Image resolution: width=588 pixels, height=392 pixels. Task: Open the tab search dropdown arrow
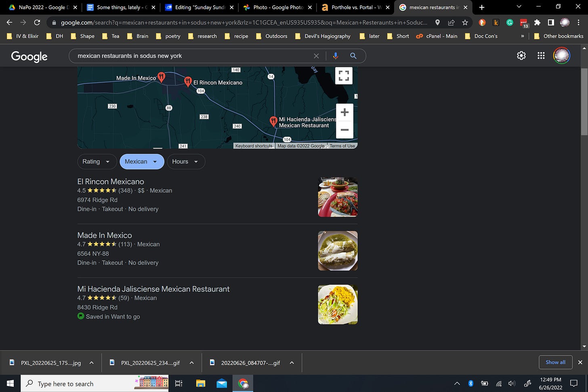[x=519, y=6]
